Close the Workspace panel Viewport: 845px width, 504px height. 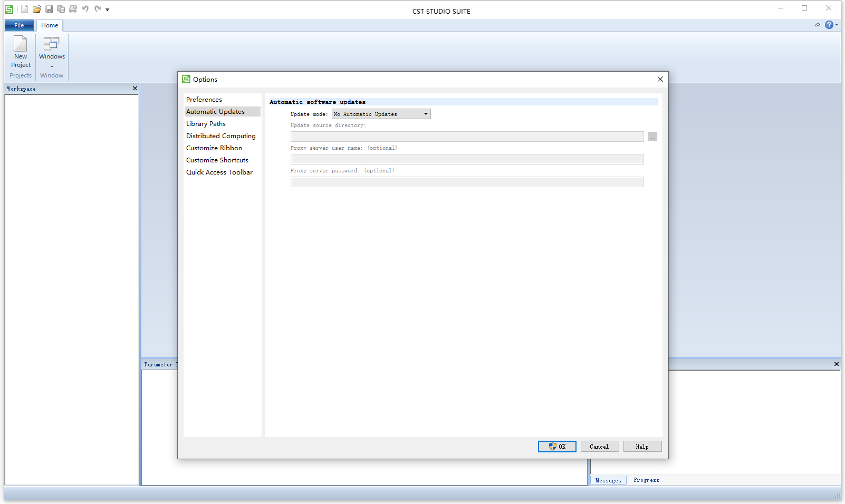(135, 89)
